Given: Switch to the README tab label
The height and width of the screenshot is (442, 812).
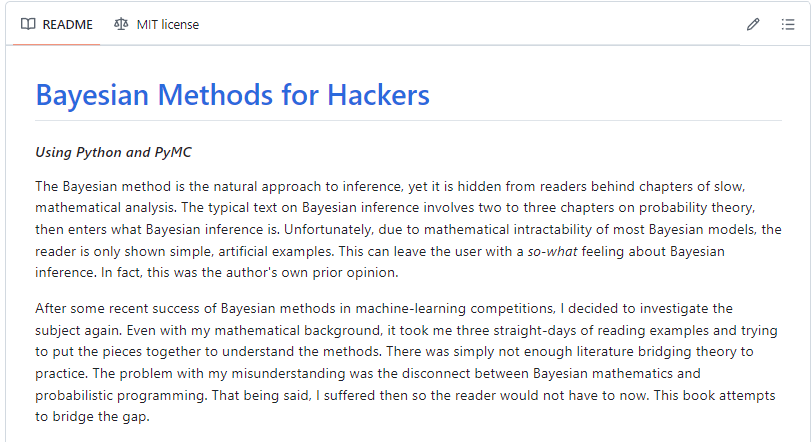Looking at the screenshot, I should point(67,25).
